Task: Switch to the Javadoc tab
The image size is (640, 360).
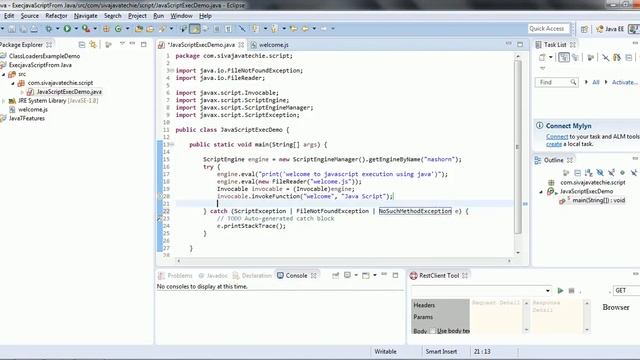Action: [x=213, y=276]
